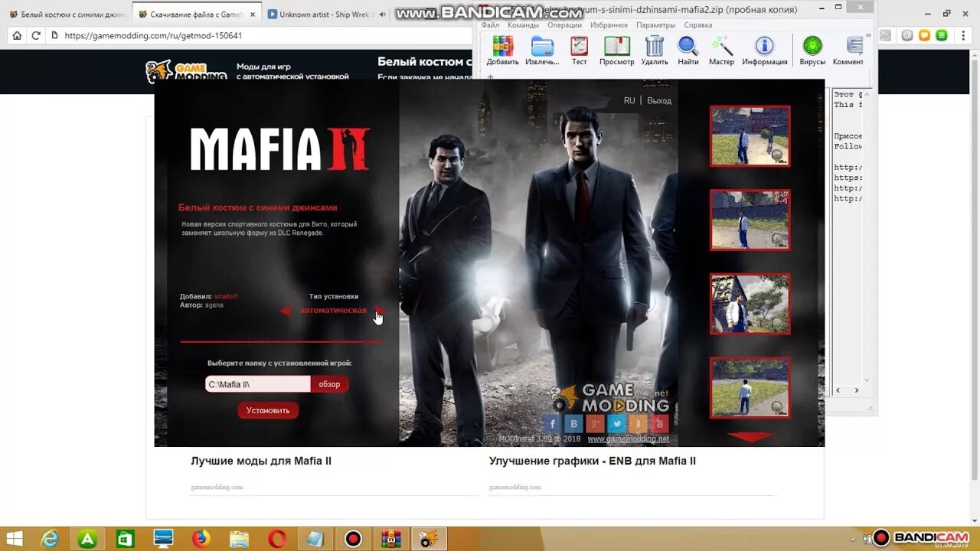980x551 pixels.
Task: Click the green extension icon in browser toolbar
Action: pyautogui.click(x=942, y=35)
